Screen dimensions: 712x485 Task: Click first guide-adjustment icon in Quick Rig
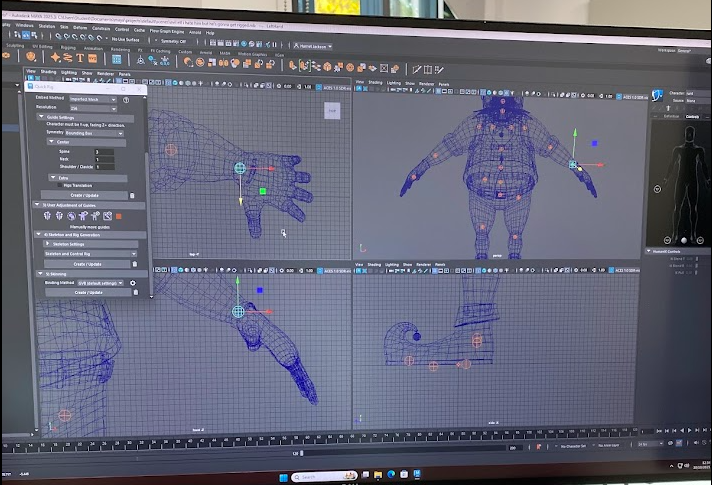47,216
